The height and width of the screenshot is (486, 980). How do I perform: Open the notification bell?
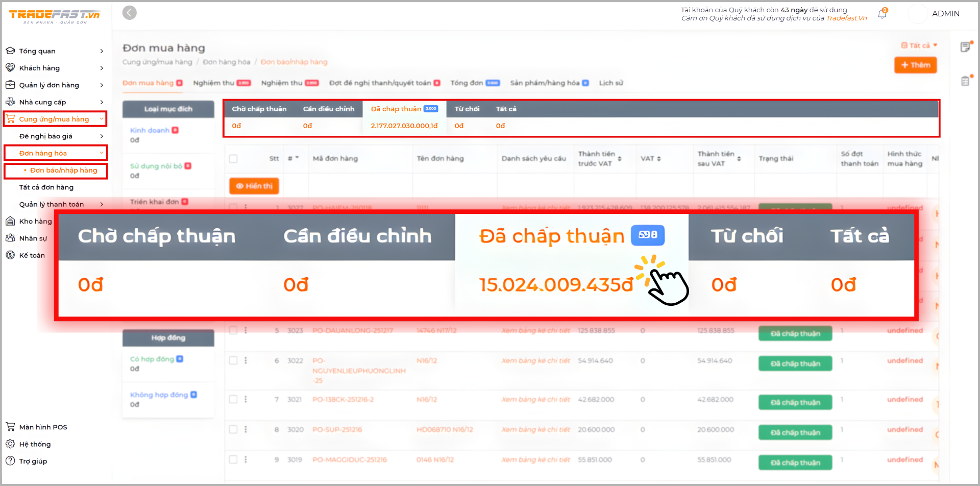[882, 14]
